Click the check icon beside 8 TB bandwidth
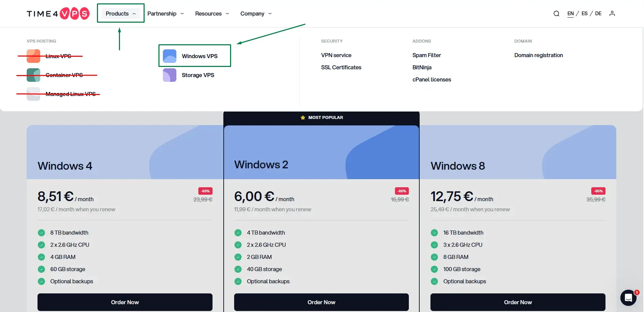 [41, 233]
